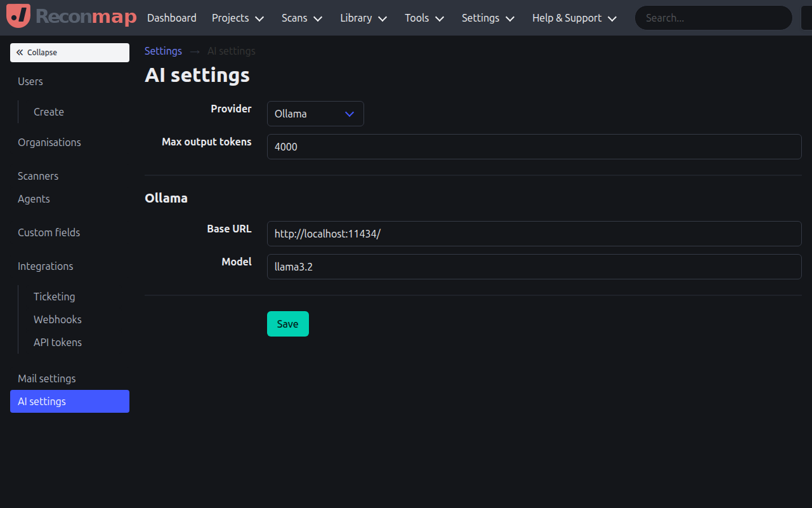Screen dimensions: 812x508
Task: Collapse the left sidebar
Action: pos(69,52)
